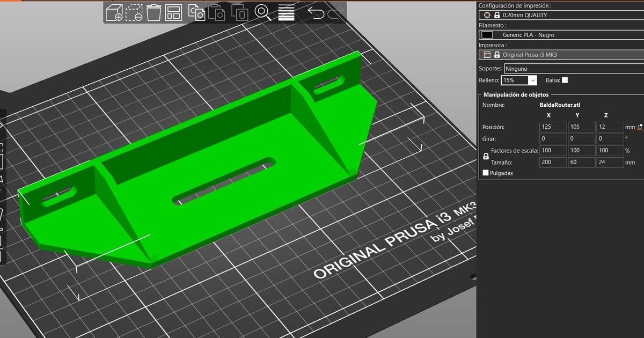This screenshot has height=338, width=644.
Task: Select the Add object tool
Action: click(114, 13)
